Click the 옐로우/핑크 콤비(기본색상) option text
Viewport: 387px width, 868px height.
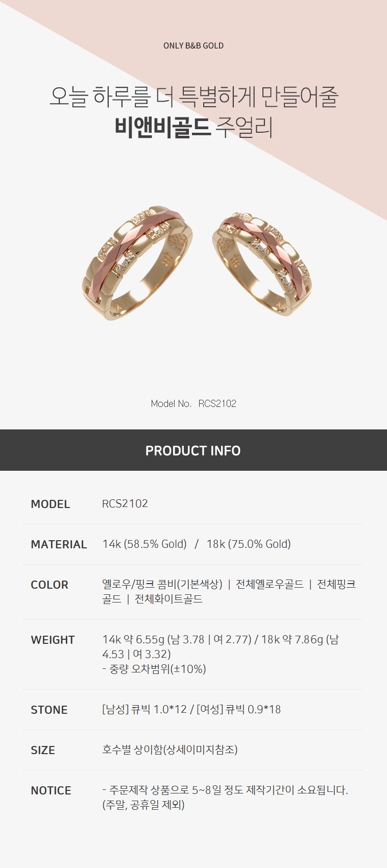click(x=162, y=584)
